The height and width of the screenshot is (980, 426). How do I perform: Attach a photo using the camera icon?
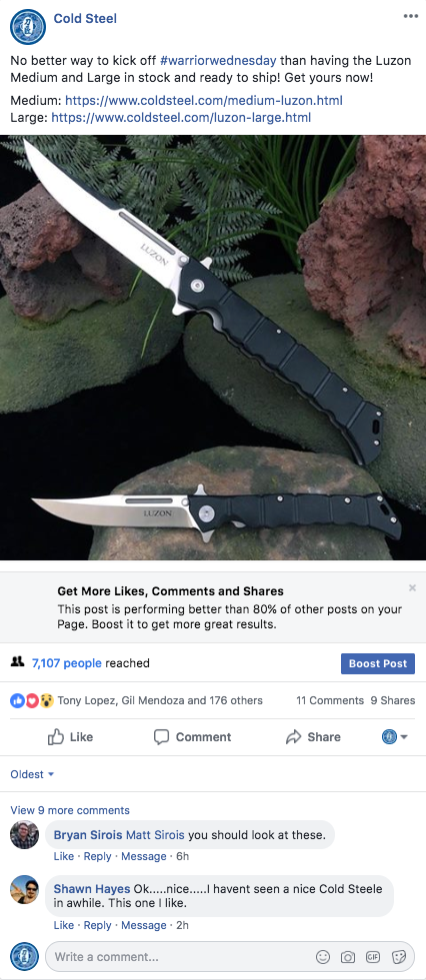[348, 957]
